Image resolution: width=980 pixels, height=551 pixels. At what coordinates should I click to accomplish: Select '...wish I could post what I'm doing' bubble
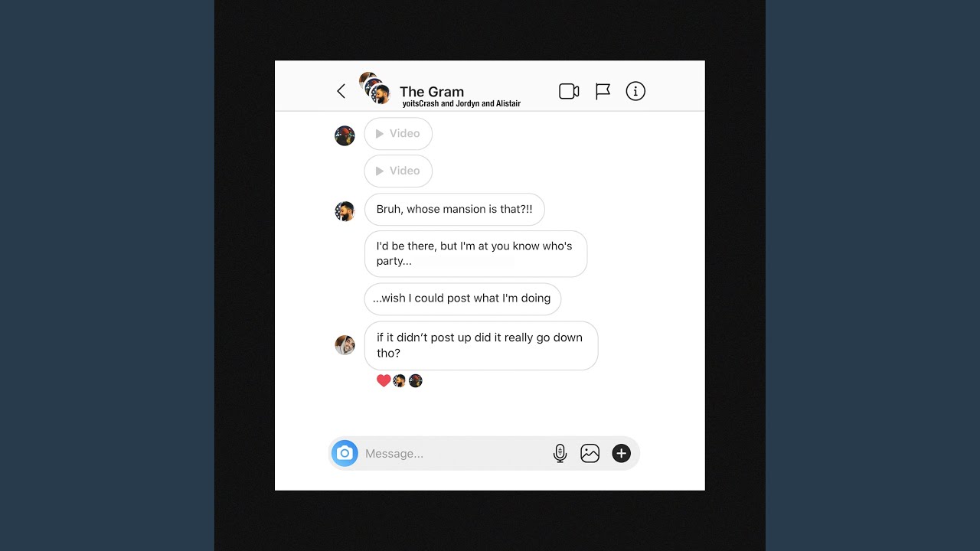click(462, 298)
